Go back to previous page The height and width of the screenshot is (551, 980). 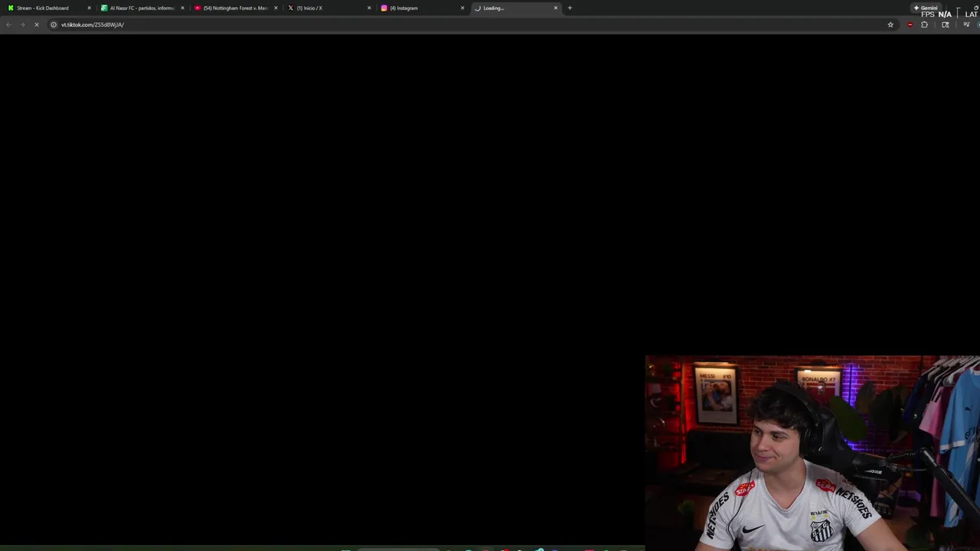[x=8, y=24]
